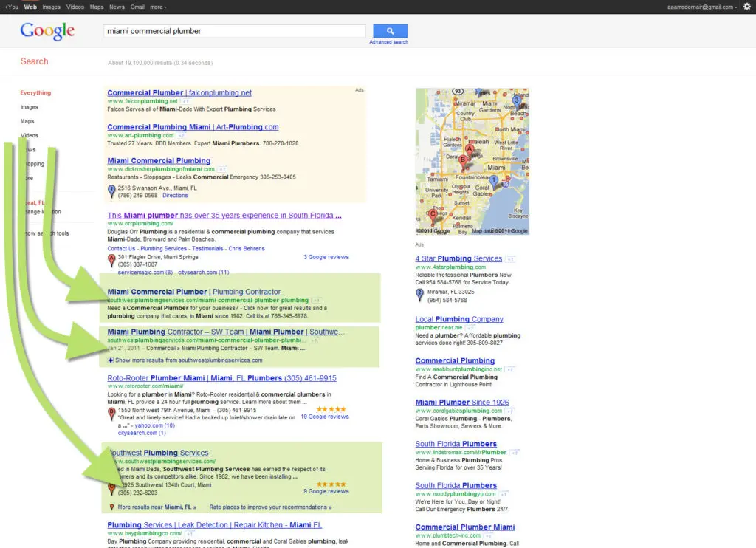Open the account email dropdown
Viewport: 756px width, 548px height.
[x=702, y=7]
